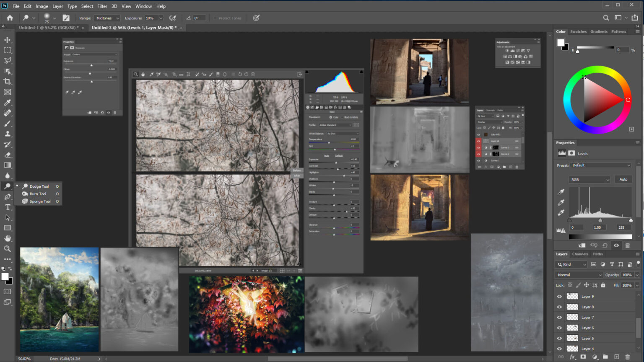This screenshot has width=644, height=362.
Task: Click the Add Layer Mask icon
Action: [x=583, y=357]
